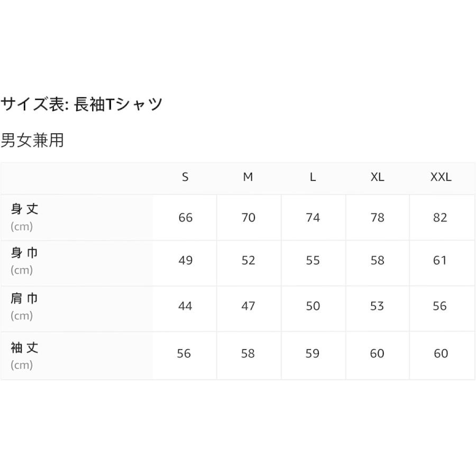Select the 袖丈 row label

coord(25,348)
